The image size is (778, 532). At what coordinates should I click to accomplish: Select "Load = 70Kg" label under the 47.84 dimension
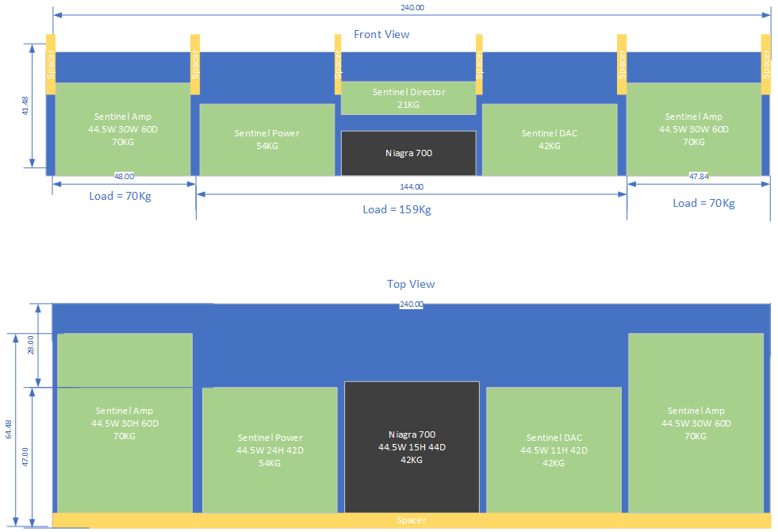pos(703,203)
